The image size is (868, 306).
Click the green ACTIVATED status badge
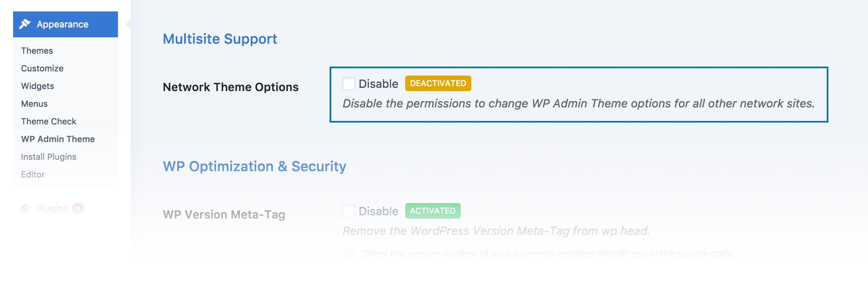(433, 211)
